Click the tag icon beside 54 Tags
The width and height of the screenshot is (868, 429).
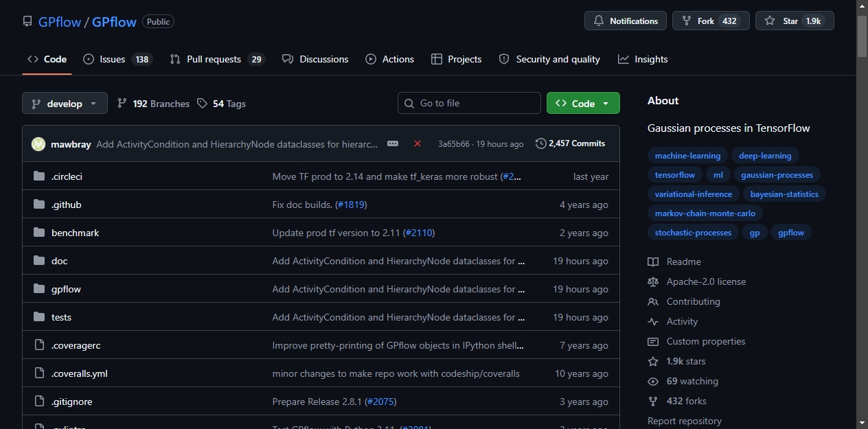pyautogui.click(x=202, y=103)
